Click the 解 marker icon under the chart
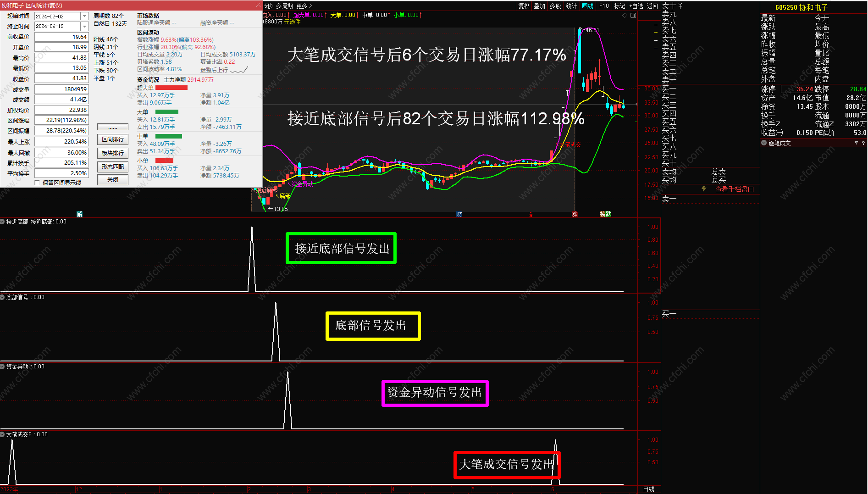Viewport: 868px width, 494px height. (x=79, y=214)
